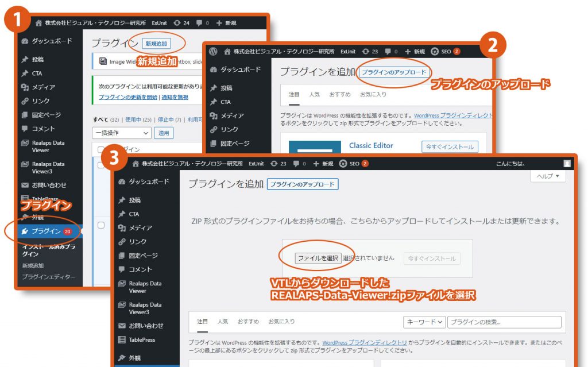Image resolution: width=588 pixels, height=367 pixels.
Task: In window 3, click the home icon in the admin bar
Action: pos(136,164)
